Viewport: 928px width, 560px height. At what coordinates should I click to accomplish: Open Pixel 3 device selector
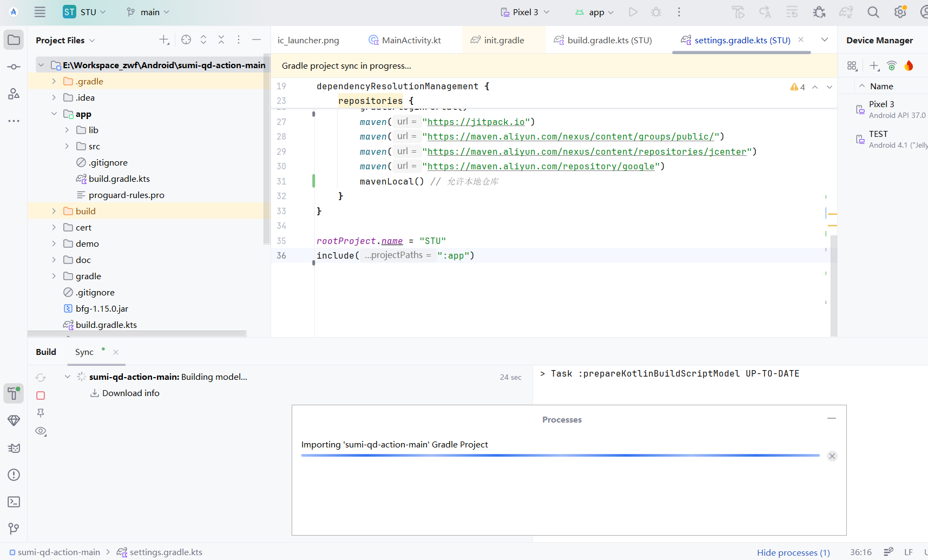click(525, 12)
